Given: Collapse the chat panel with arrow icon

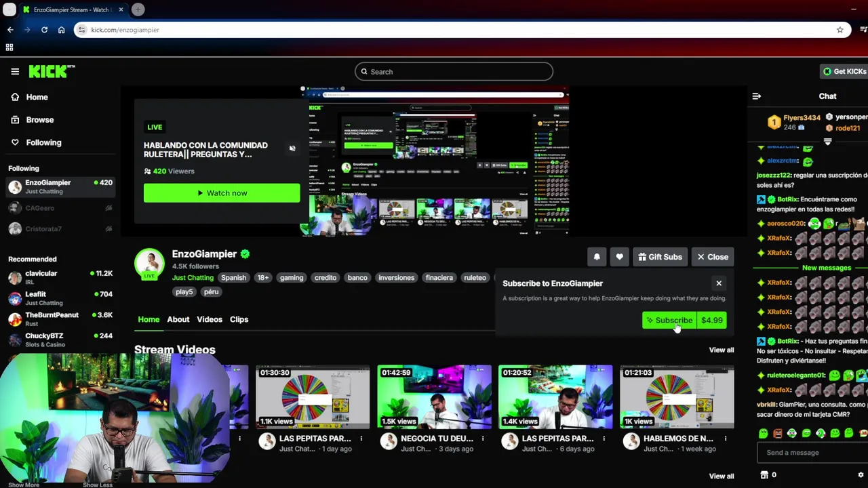Looking at the screenshot, I should point(757,96).
